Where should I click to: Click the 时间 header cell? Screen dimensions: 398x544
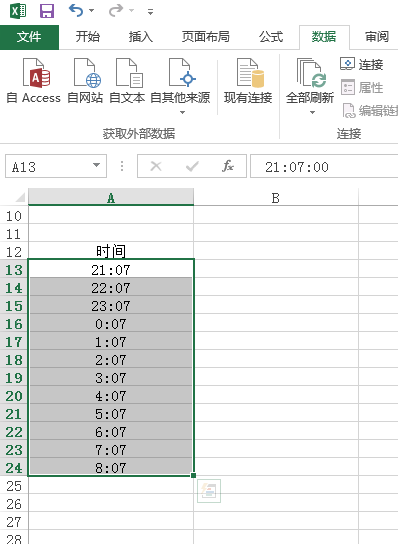tap(111, 251)
